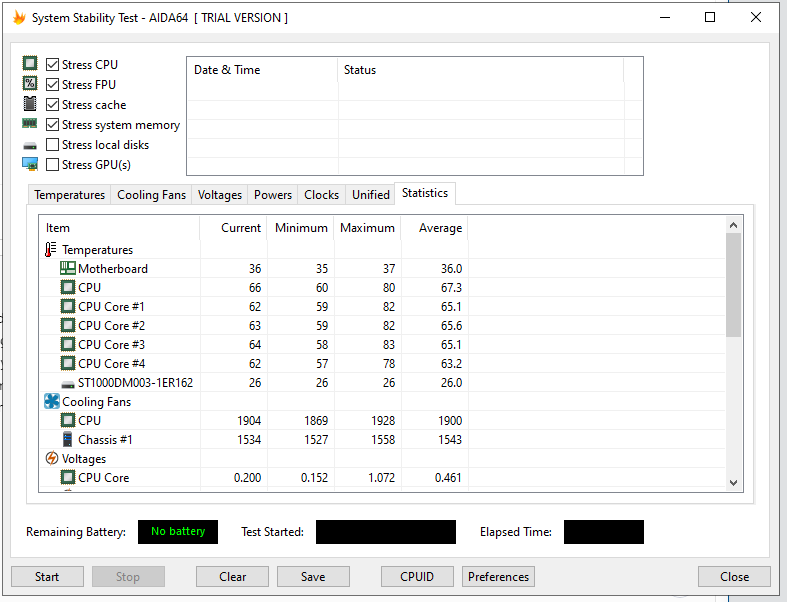Select the Statistics tab

425,193
